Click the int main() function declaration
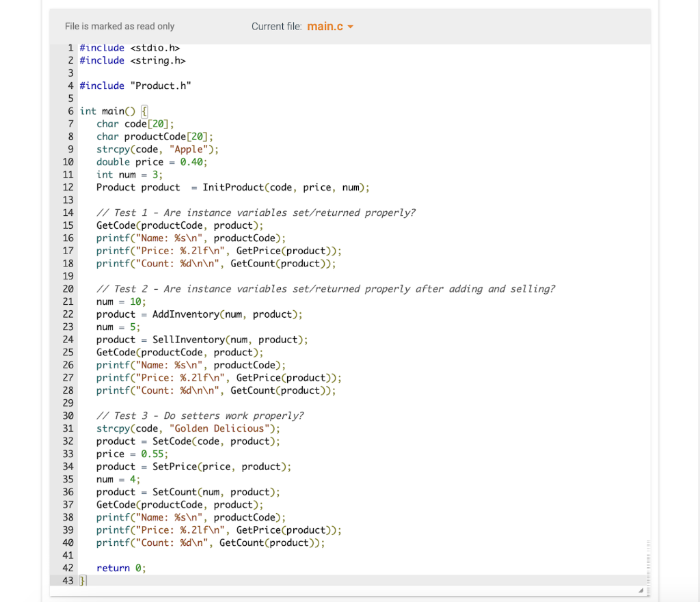This screenshot has width=700, height=602. [x=108, y=111]
